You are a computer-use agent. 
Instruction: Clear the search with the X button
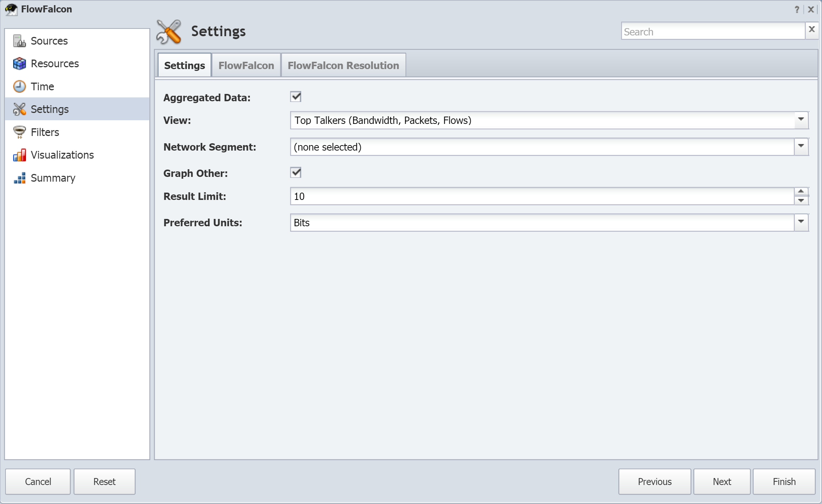811,29
